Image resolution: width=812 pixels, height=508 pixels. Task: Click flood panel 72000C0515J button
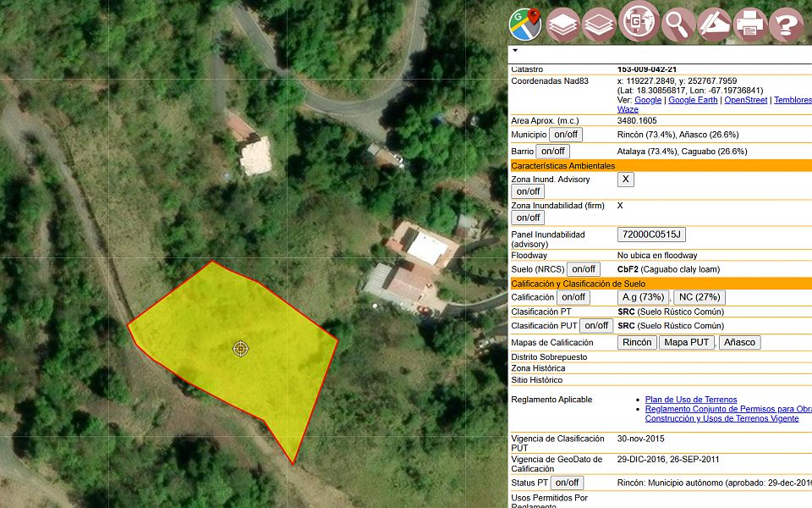[x=651, y=235]
